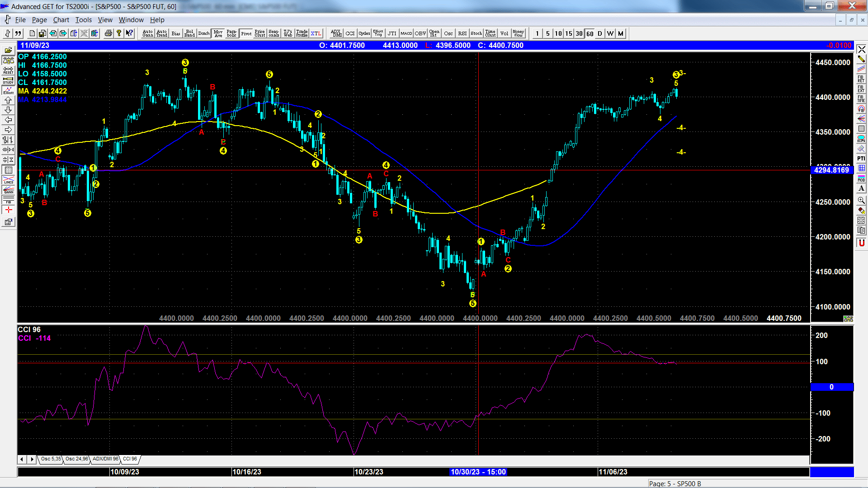Screen dimensions: 868x488
Task: Select the 60-minute timeframe button
Action: coord(590,33)
